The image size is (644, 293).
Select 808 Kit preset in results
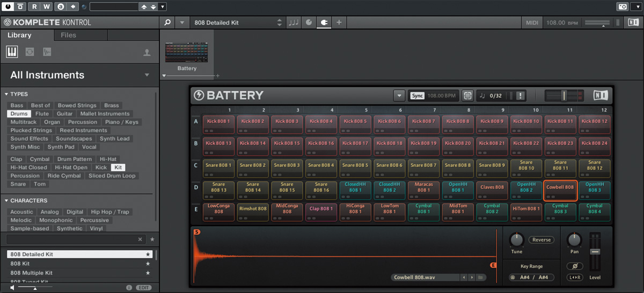point(79,263)
